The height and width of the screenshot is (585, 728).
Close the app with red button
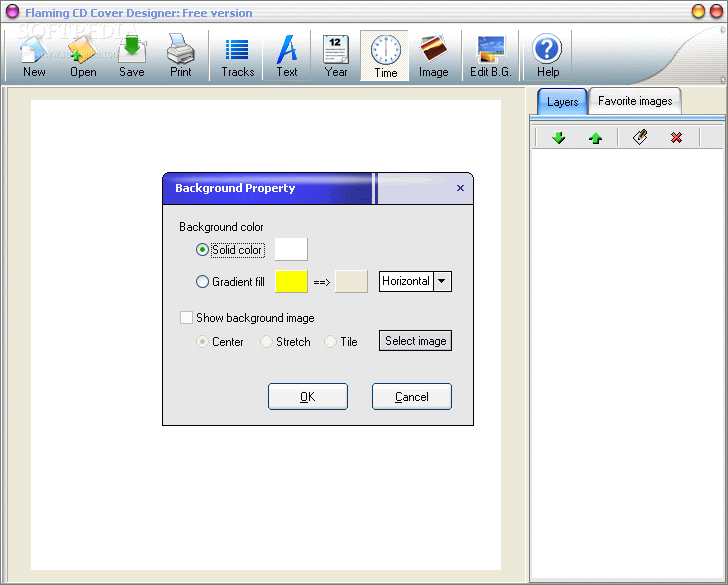[716, 11]
